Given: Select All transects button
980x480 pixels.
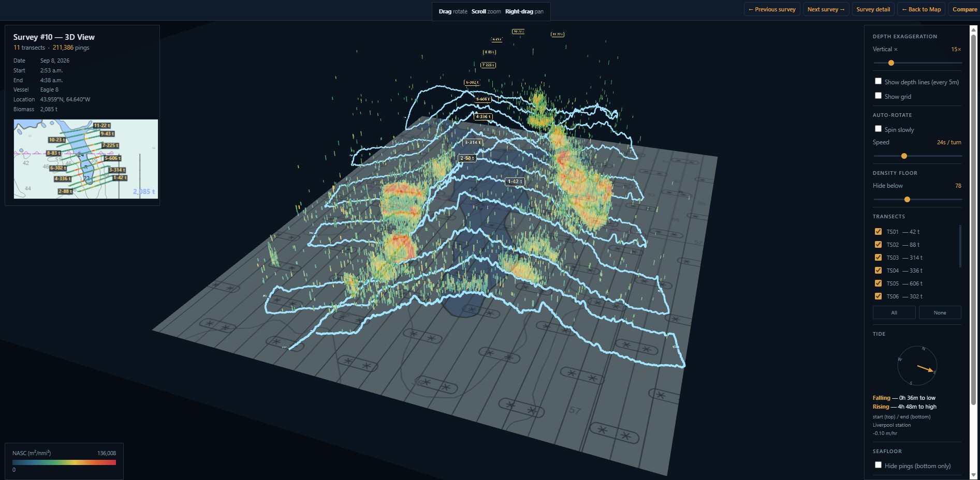Looking at the screenshot, I should (x=894, y=312).
